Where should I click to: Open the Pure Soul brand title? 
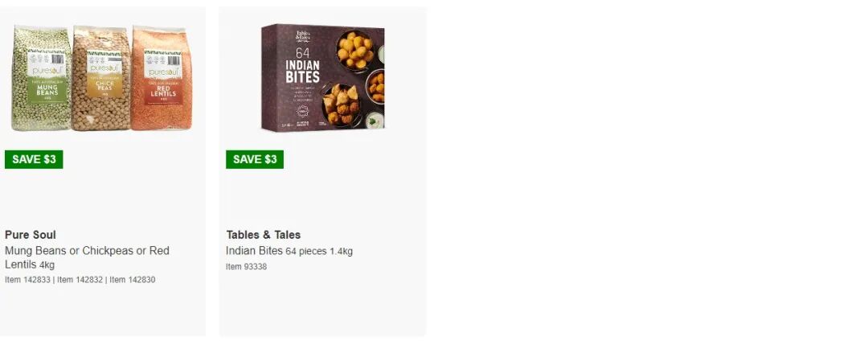[x=31, y=235]
